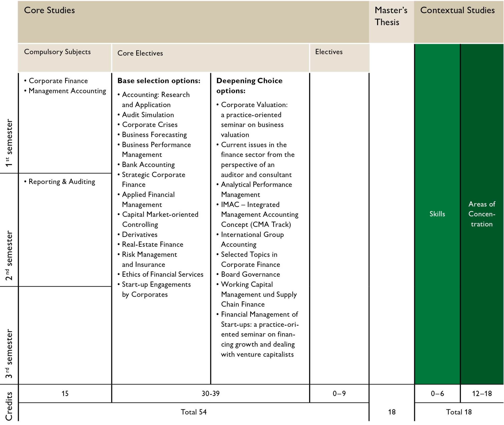
Task: Click Board Governance deepening option
Action: click(x=250, y=274)
